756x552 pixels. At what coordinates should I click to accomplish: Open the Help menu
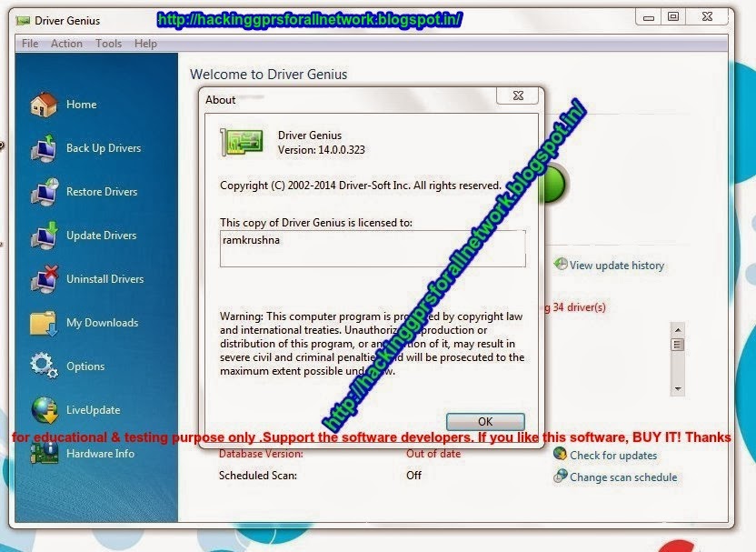pyautogui.click(x=145, y=44)
